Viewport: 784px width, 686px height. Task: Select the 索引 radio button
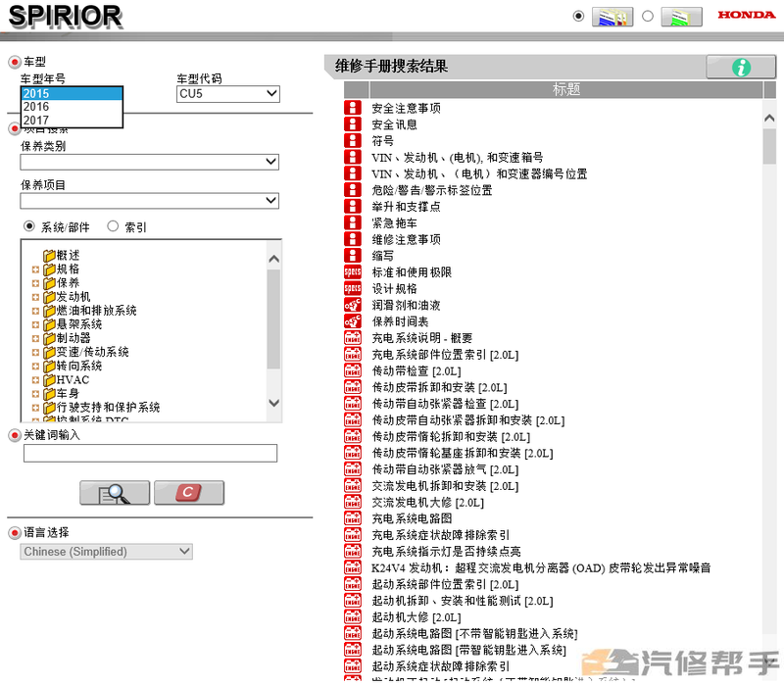pos(112,226)
